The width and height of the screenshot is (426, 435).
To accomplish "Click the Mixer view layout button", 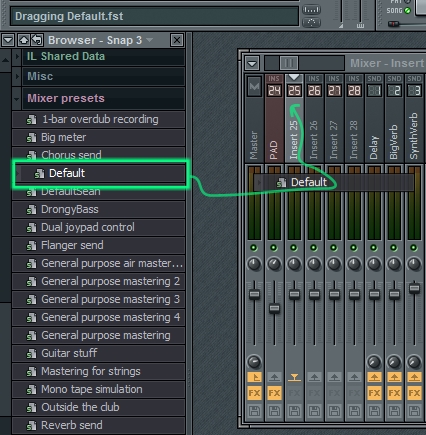I will tap(289, 63).
